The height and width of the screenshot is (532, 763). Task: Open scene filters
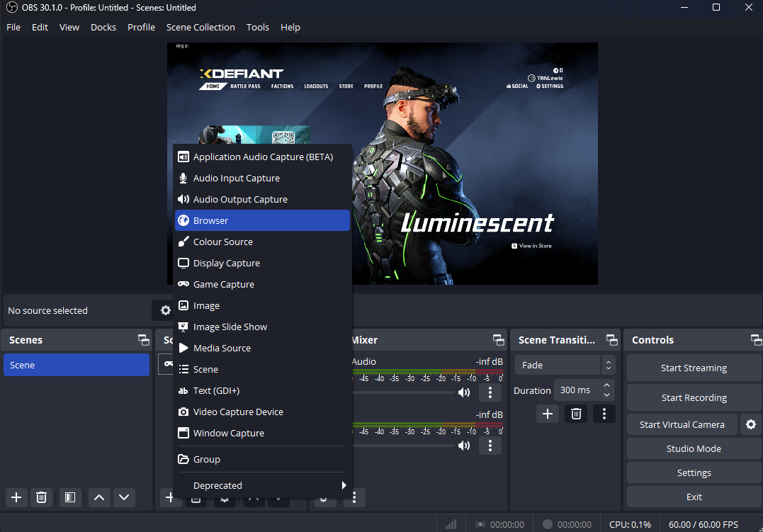70,497
